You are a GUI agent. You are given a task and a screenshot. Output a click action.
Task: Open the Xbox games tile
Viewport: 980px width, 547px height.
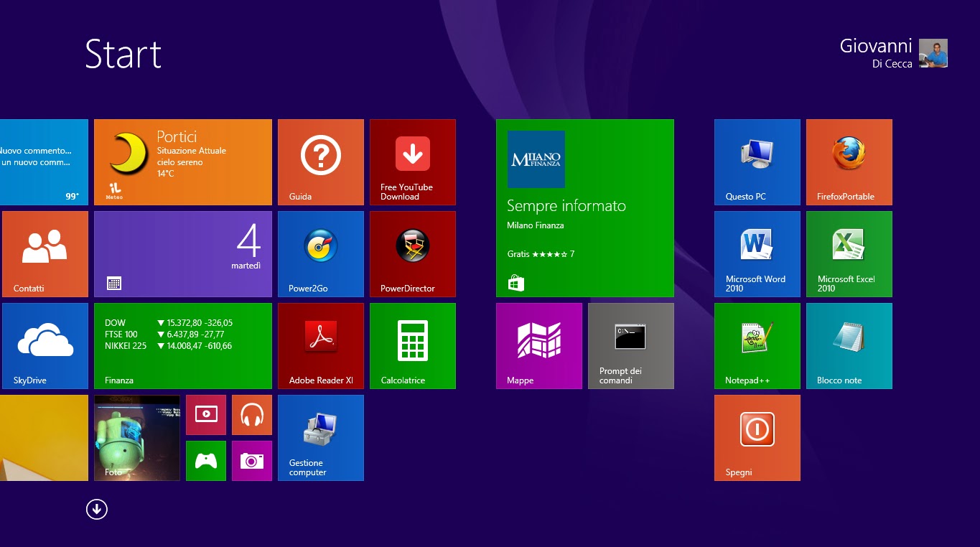pyautogui.click(x=205, y=460)
